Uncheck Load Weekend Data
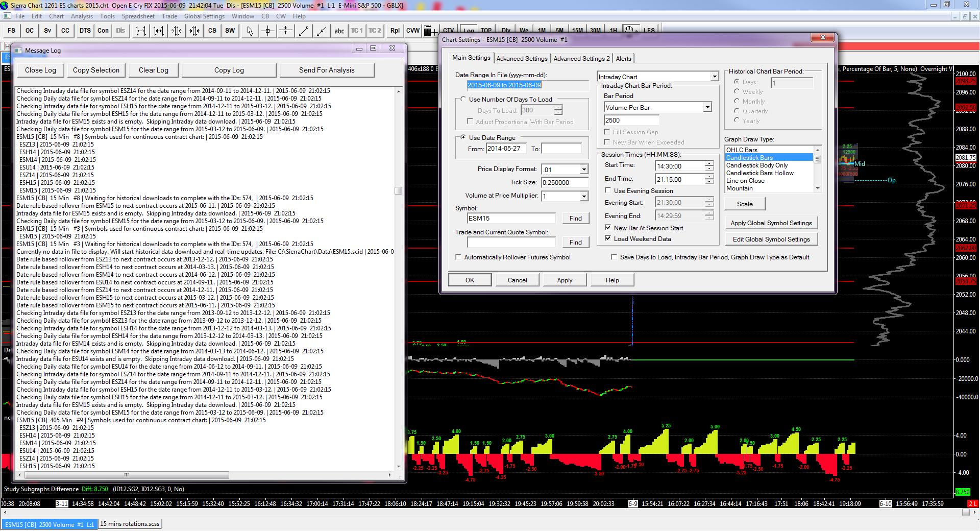Screen dimensions: 980x531 tap(608, 238)
